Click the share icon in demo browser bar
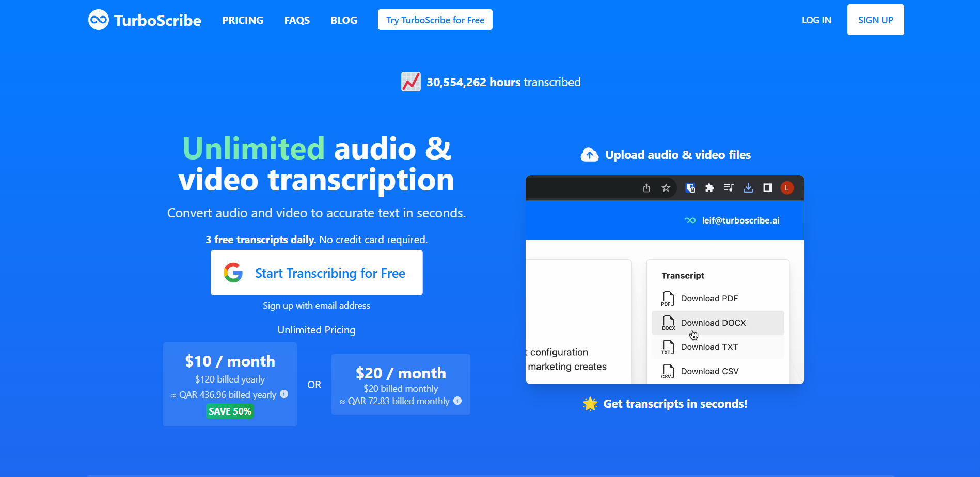Viewport: 980px width, 477px height. 646,188
